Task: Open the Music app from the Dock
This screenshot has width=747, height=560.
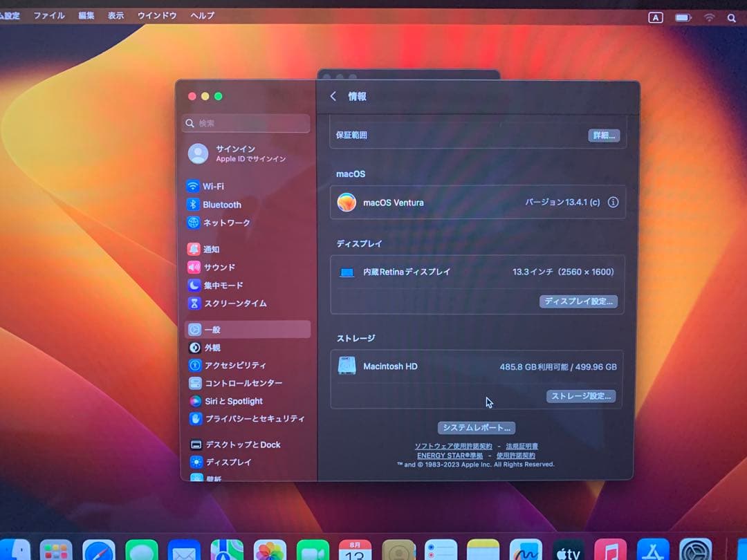Action: pos(609,550)
